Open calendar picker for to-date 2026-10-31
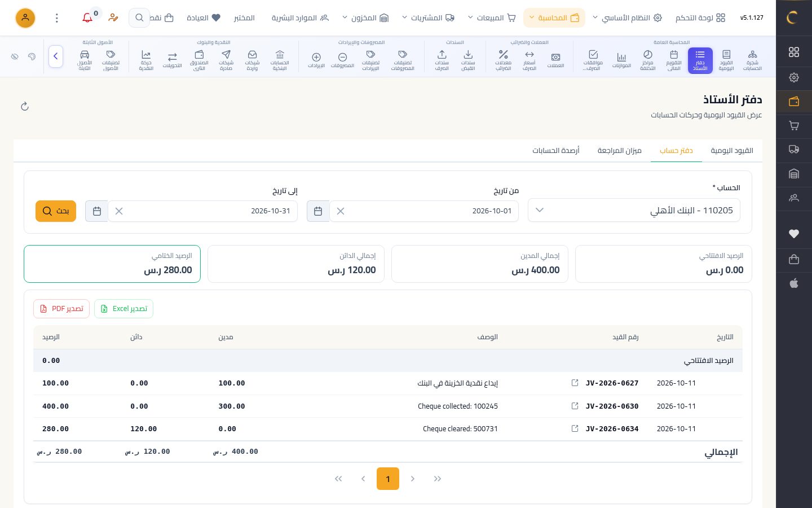This screenshot has height=508, width=812. [96, 211]
